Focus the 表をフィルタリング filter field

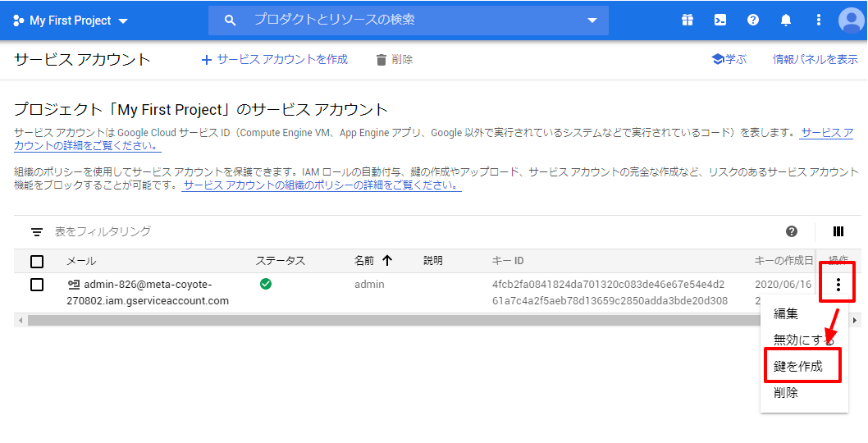[103, 231]
